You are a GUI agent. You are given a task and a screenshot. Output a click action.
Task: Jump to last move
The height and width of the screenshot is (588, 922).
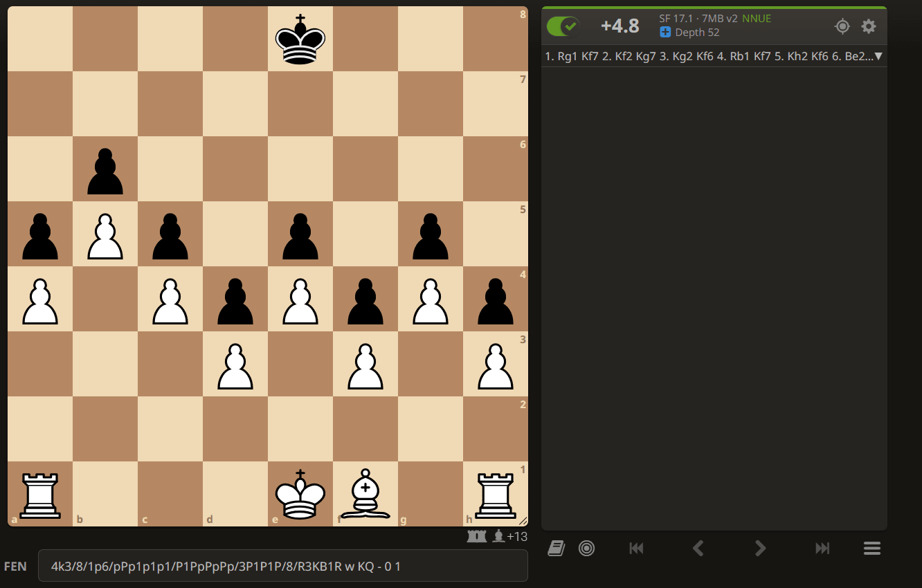822,549
